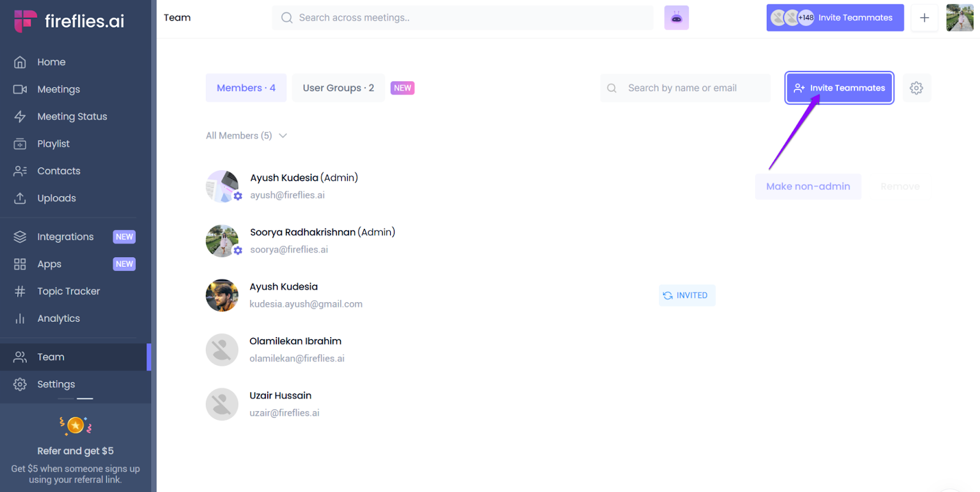Click the Settings gear icon in sidebar
Screen dimensions: 980x492
tap(20, 384)
